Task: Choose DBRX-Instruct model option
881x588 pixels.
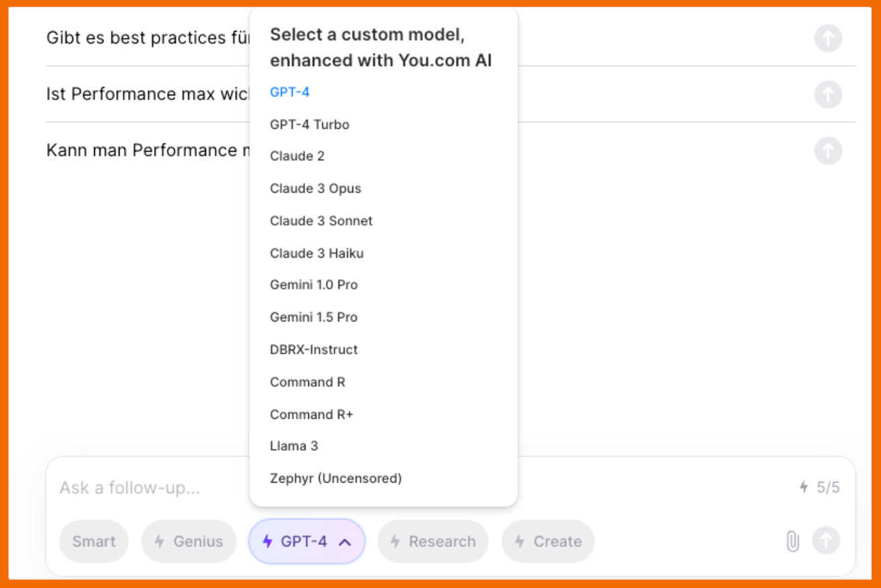Action: (x=314, y=350)
